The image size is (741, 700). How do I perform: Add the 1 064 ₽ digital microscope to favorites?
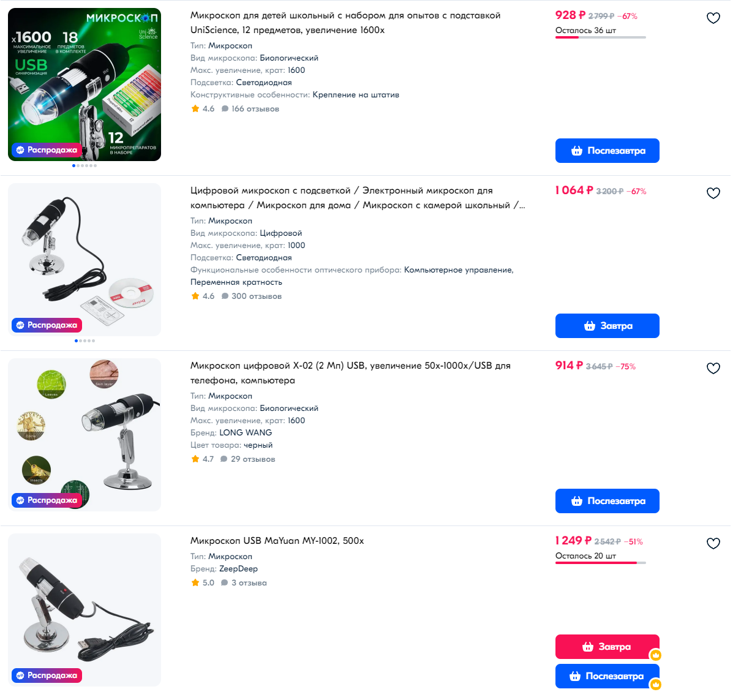pyautogui.click(x=713, y=194)
